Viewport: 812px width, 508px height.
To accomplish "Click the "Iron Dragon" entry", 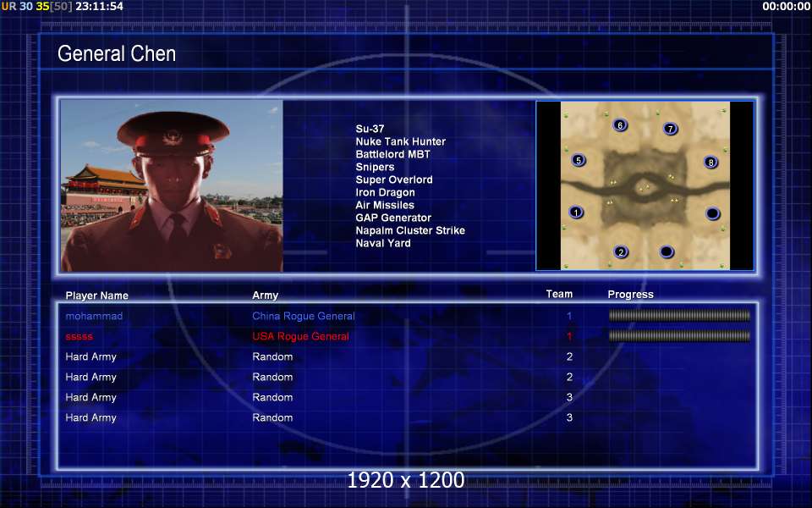I will tap(386, 192).
